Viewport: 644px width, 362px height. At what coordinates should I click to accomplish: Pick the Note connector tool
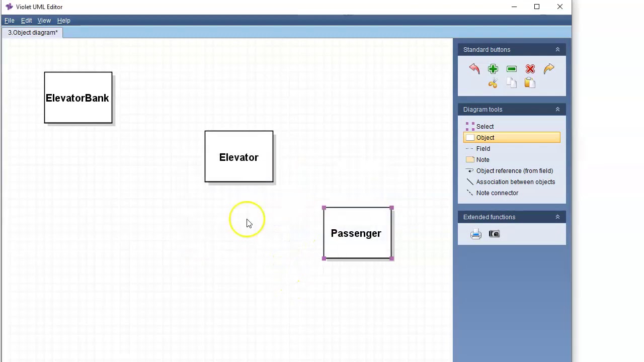pyautogui.click(x=512, y=193)
